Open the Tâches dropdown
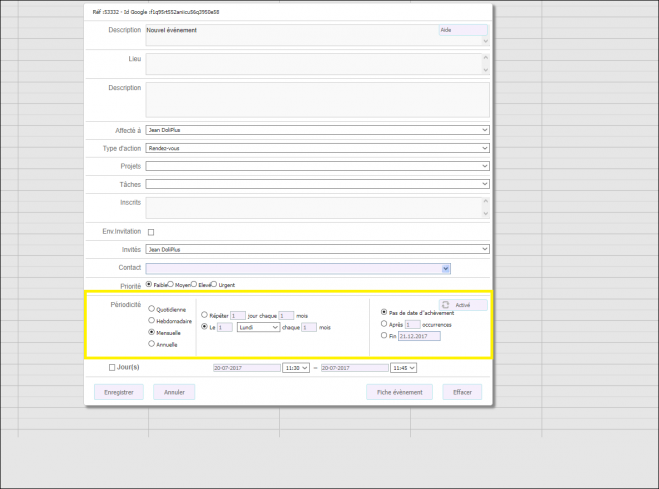659x489 pixels. coord(317,184)
